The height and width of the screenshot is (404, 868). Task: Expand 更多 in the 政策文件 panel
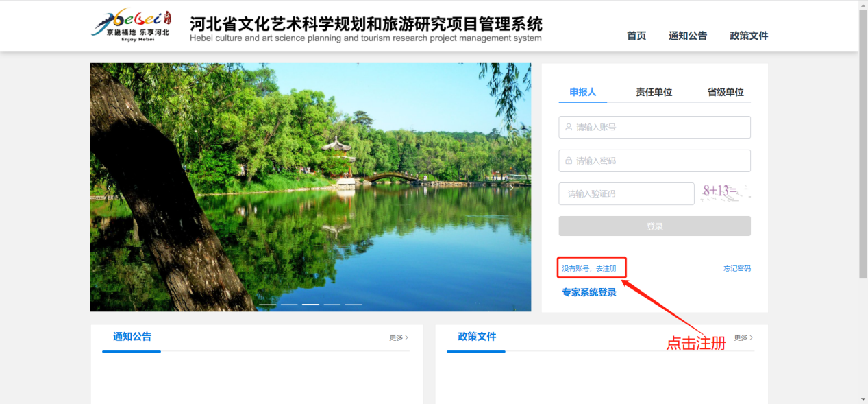(743, 337)
